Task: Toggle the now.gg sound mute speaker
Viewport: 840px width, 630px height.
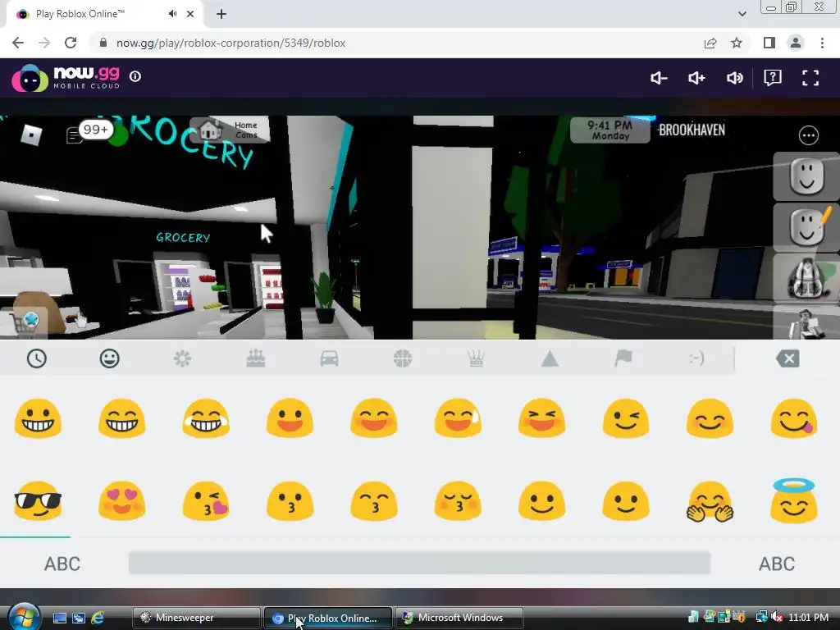Action: pyautogui.click(x=734, y=78)
